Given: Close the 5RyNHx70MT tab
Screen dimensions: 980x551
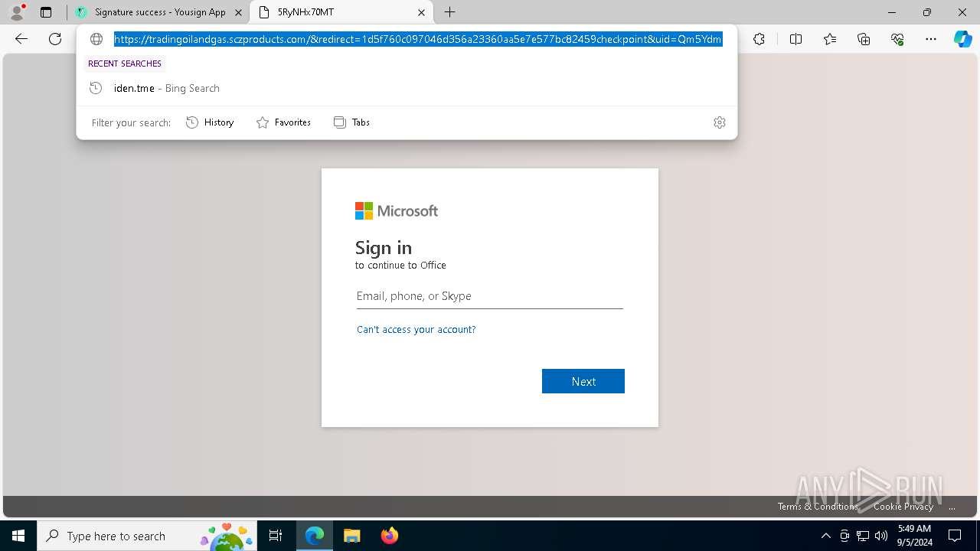Looking at the screenshot, I should point(422,12).
